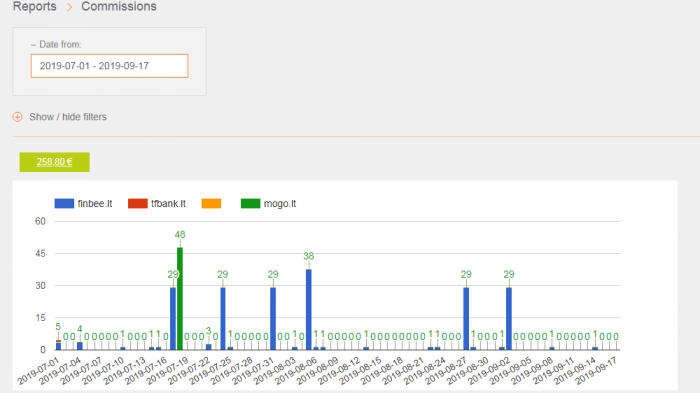Click the blue finbee.lt legend swatch
The image size is (700, 393).
[64, 204]
